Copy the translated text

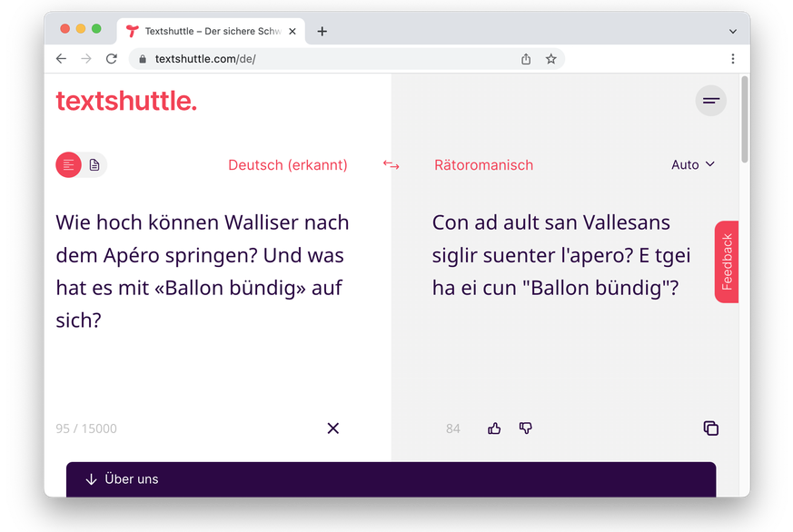[x=710, y=429]
